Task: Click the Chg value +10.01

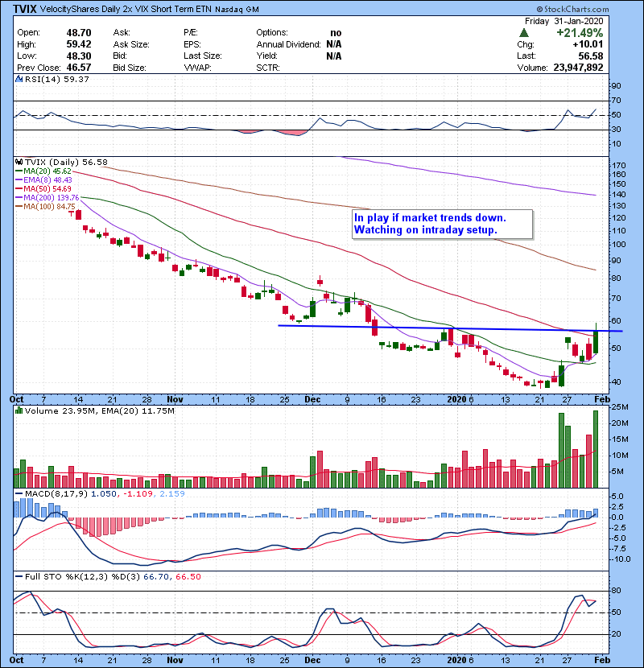Action: [x=588, y=45]
